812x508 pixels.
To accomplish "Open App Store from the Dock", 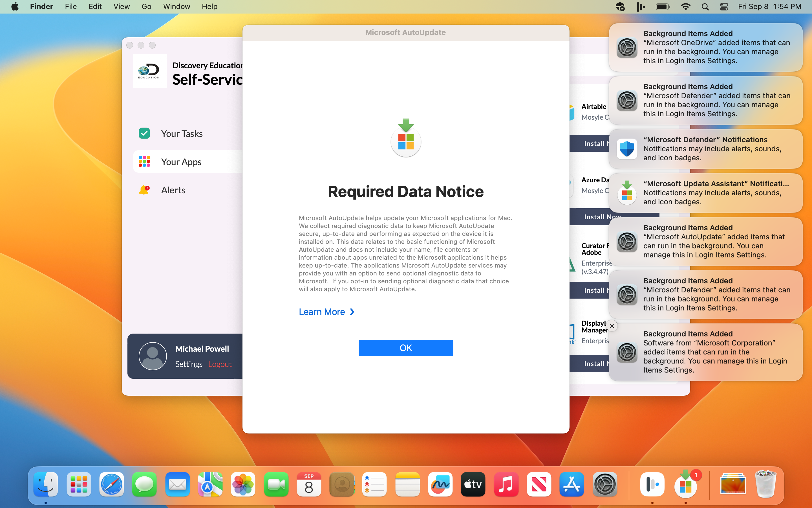I will (572, 484).
